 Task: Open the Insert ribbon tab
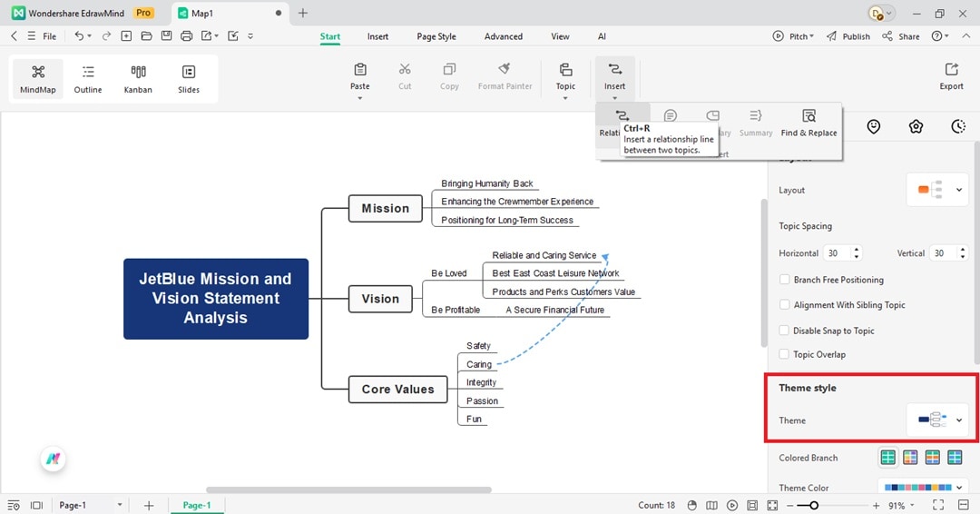click(x=377, y=36)
